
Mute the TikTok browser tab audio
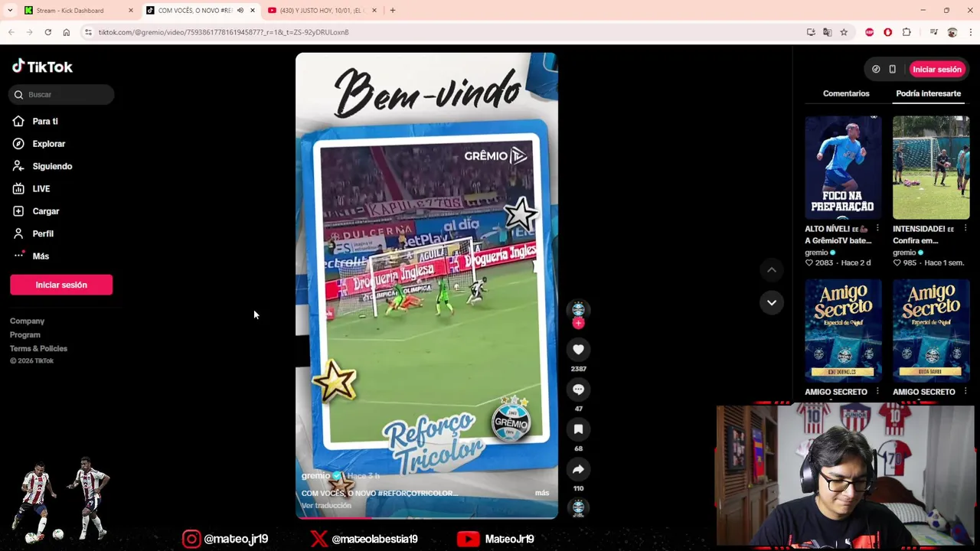[240, 11]
